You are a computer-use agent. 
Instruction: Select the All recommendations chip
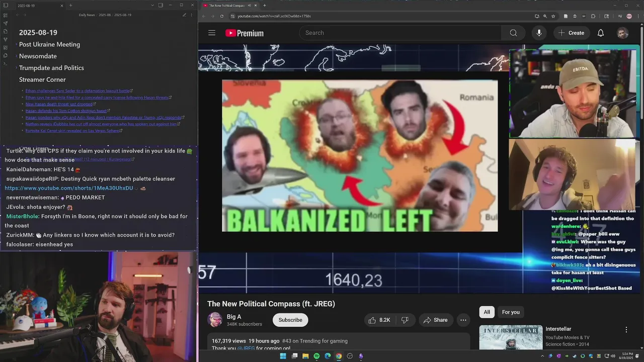pos(487,312)
